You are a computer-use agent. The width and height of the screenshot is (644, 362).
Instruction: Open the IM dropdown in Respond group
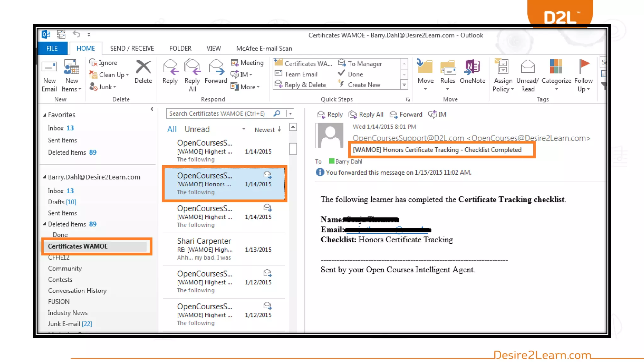coord(241,74)
